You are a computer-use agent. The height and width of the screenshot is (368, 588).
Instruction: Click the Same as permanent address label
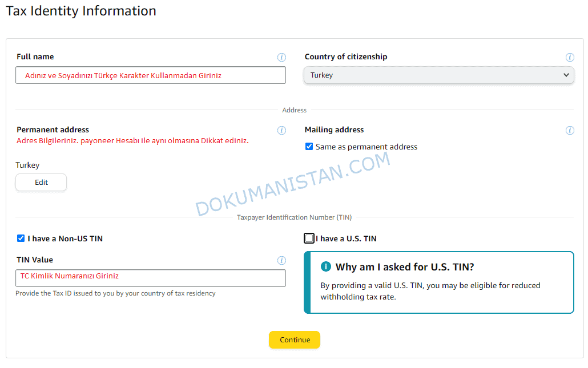(x=367, y=147)
